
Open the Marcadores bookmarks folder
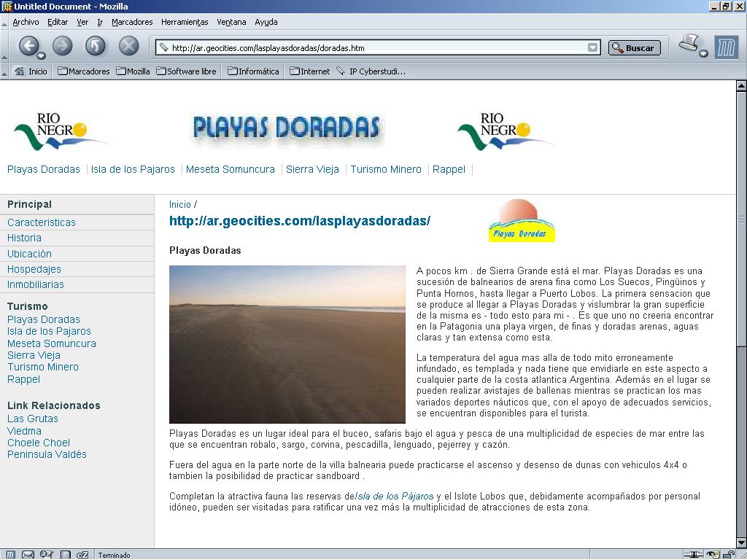pyautogui.click(x=83, y=71)
